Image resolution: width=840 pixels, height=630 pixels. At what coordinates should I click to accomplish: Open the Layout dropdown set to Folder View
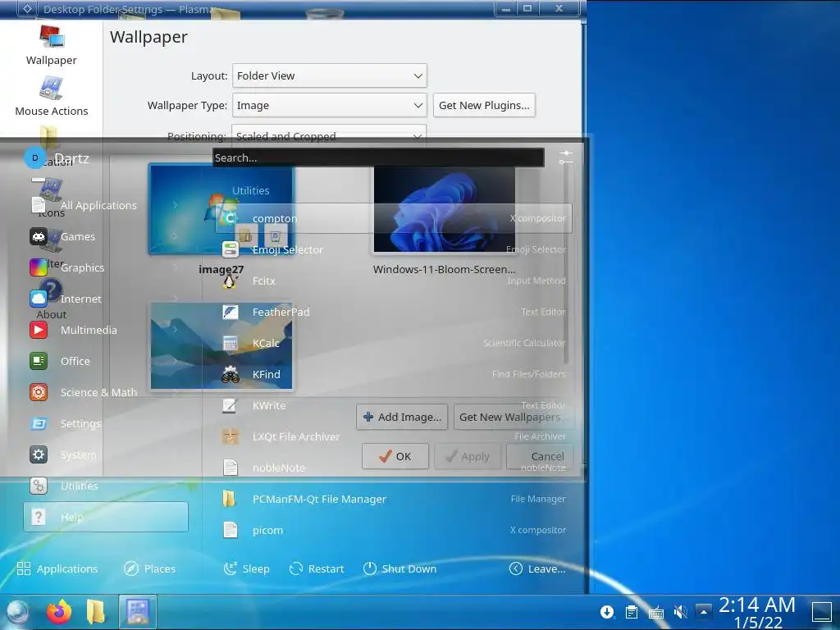(x=330, y=75)
